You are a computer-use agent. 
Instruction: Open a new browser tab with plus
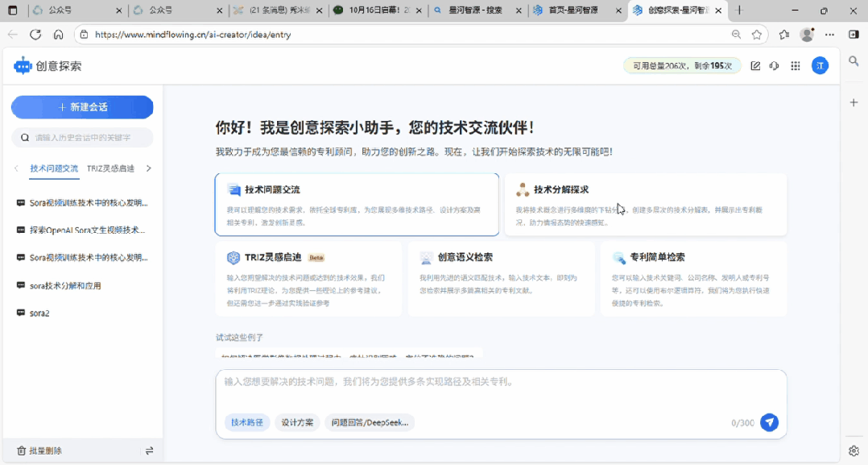[x=739, y=10]
